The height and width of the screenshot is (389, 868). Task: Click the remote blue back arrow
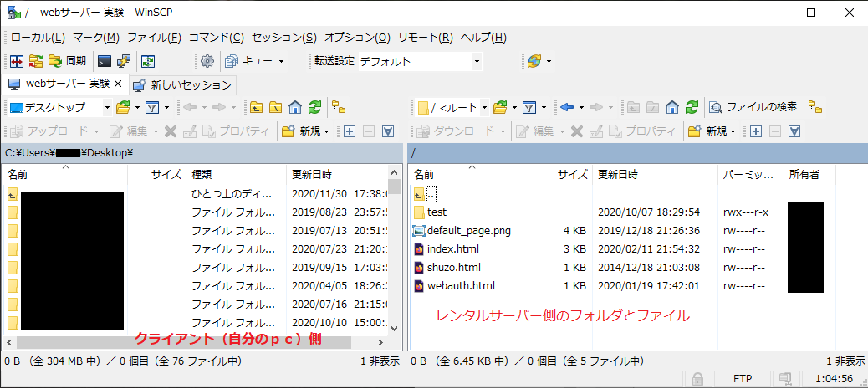point(566,107)
